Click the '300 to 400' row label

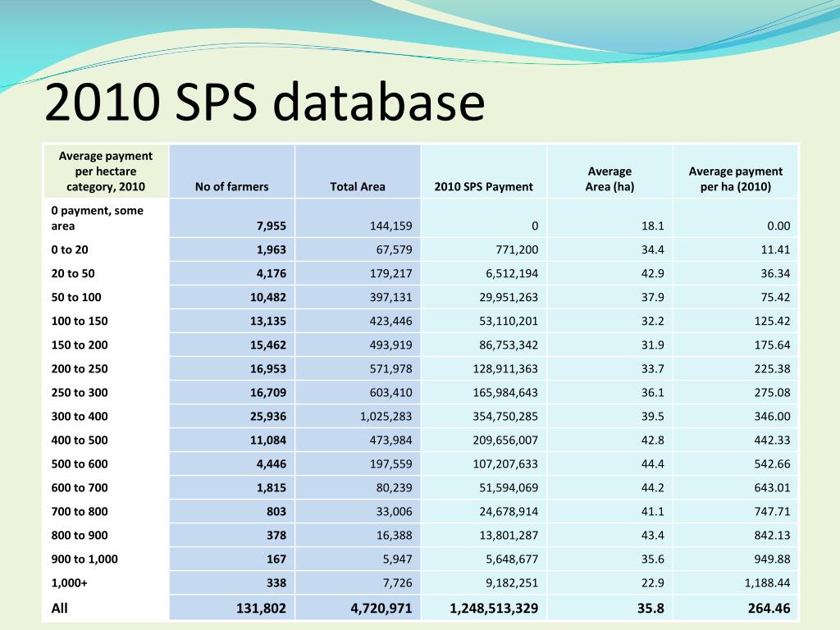pyautogui.click(x=80, y=416)
